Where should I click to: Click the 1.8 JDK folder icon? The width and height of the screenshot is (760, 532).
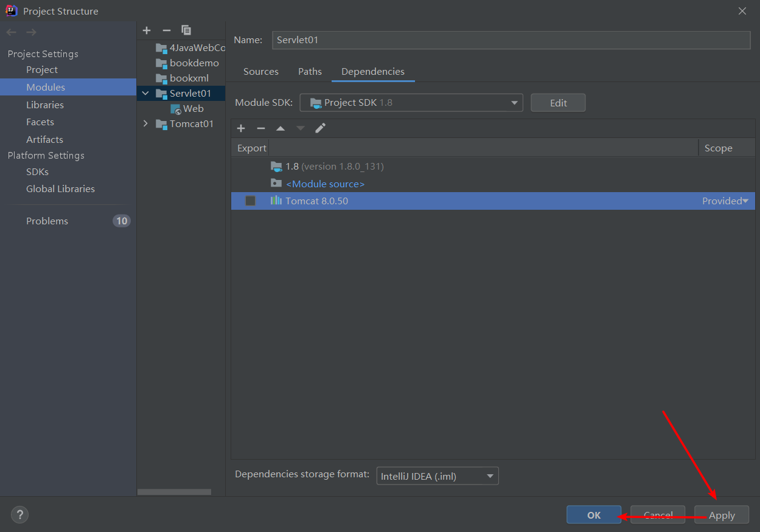276,166
